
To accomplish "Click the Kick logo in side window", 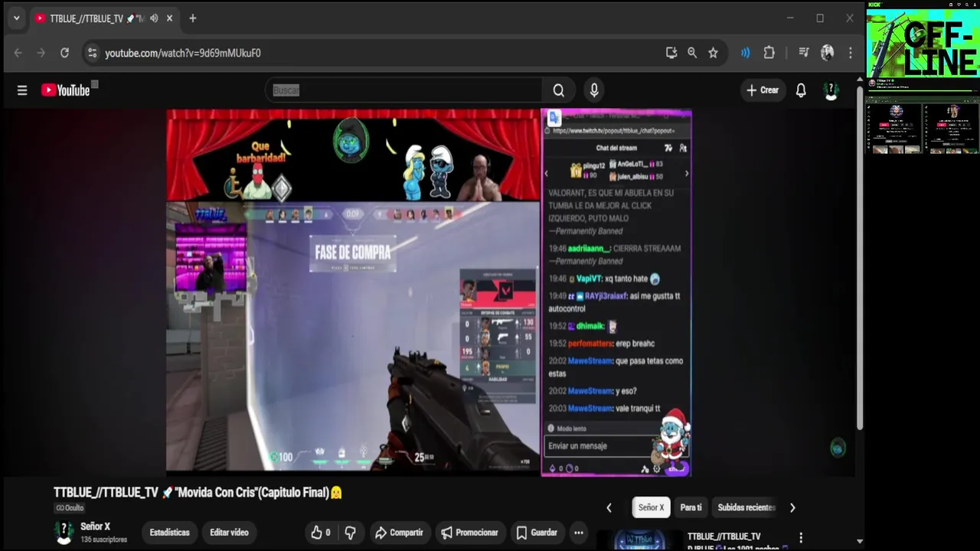I will (x=875, y=4).
